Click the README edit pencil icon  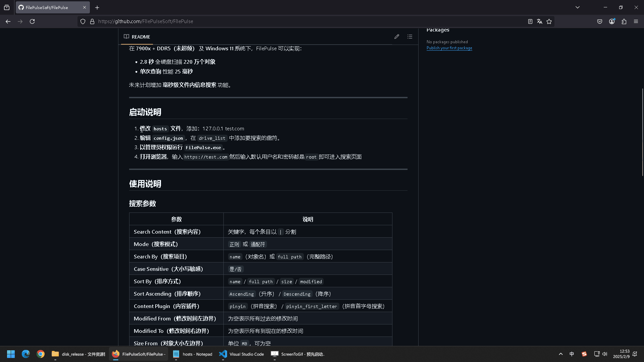click(397, 37)
